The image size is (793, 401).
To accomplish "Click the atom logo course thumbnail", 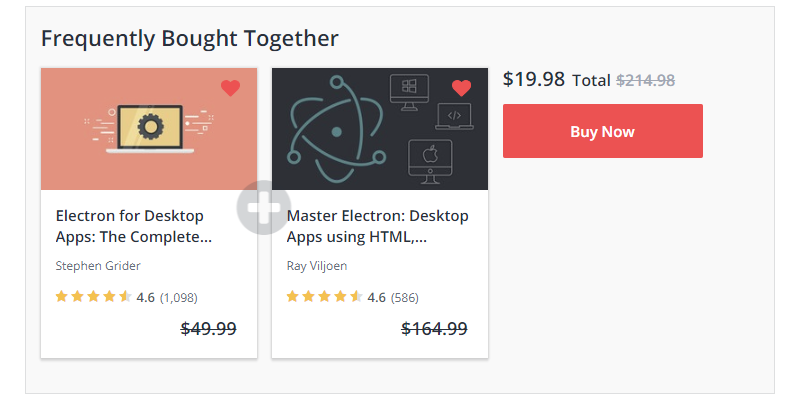I will (379, 129).
